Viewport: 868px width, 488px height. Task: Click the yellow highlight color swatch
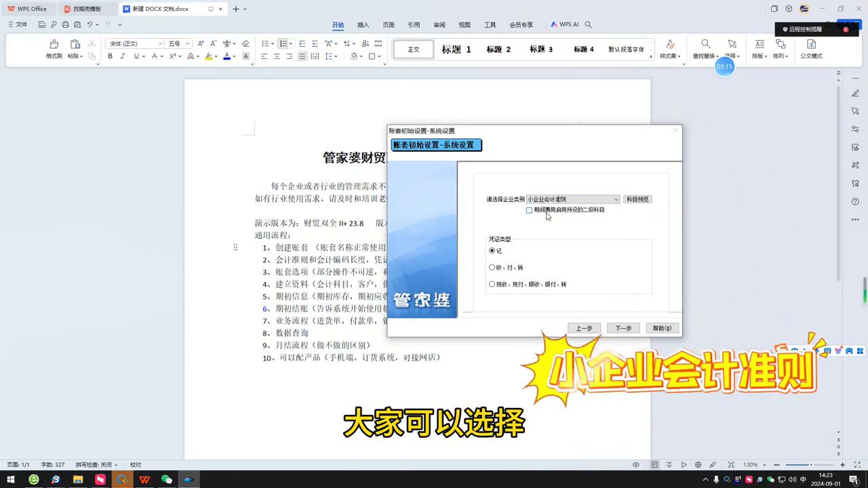[208, 56]
